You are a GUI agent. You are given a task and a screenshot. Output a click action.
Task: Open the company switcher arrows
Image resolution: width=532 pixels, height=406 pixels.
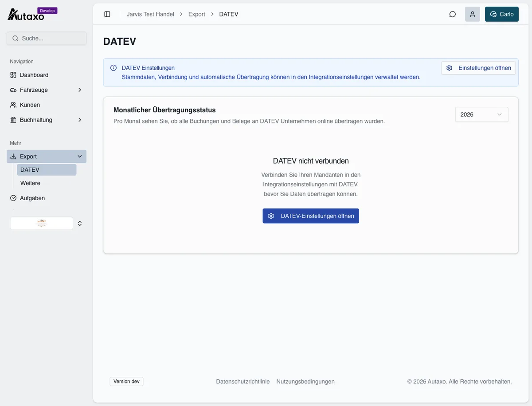80,223
